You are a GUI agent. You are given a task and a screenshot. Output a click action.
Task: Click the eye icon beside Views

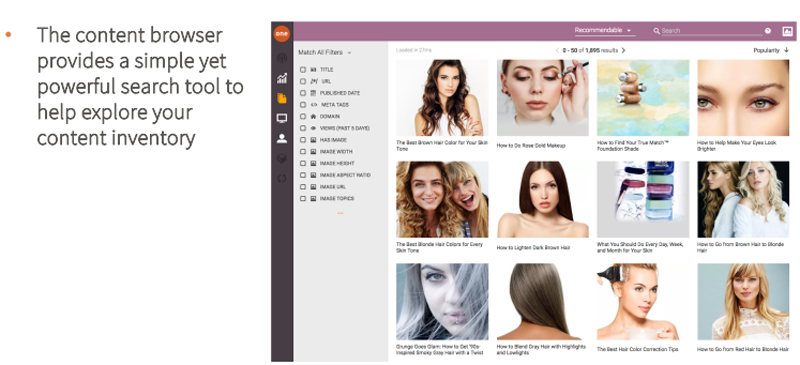313,128
